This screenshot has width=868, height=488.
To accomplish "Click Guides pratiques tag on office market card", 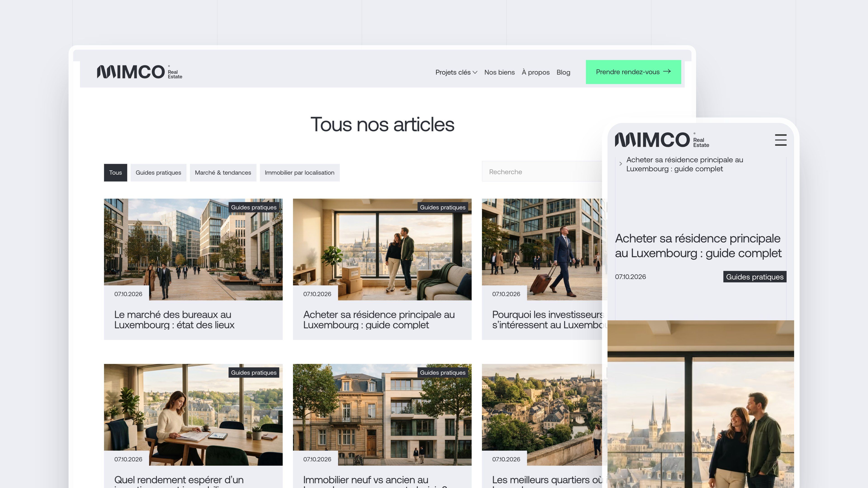I will coord(253,207).
